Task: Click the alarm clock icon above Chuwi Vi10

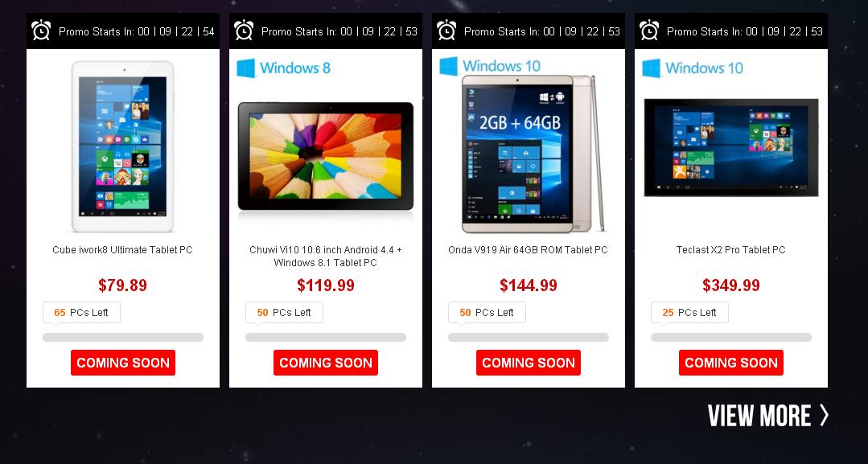Action: [x=244, y=31]
